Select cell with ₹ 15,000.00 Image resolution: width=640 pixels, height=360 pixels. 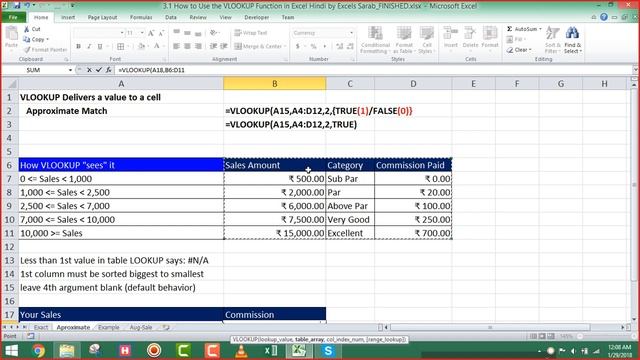[275, 233]
